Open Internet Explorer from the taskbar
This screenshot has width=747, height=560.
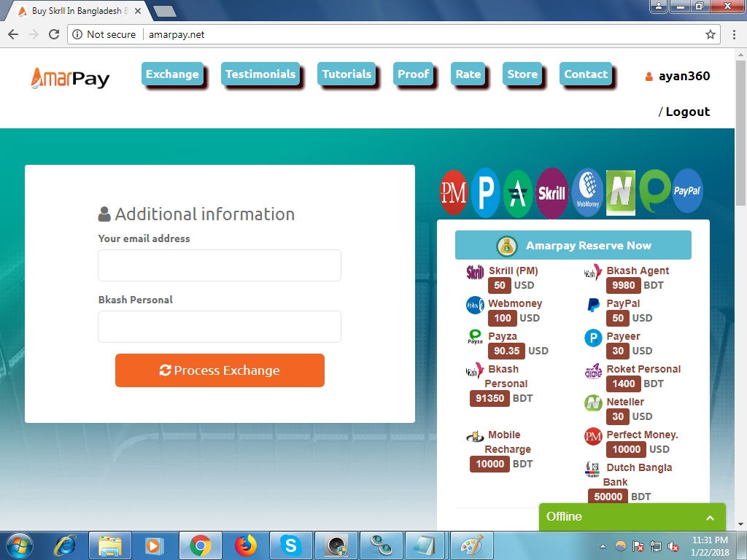coord(65,545)
